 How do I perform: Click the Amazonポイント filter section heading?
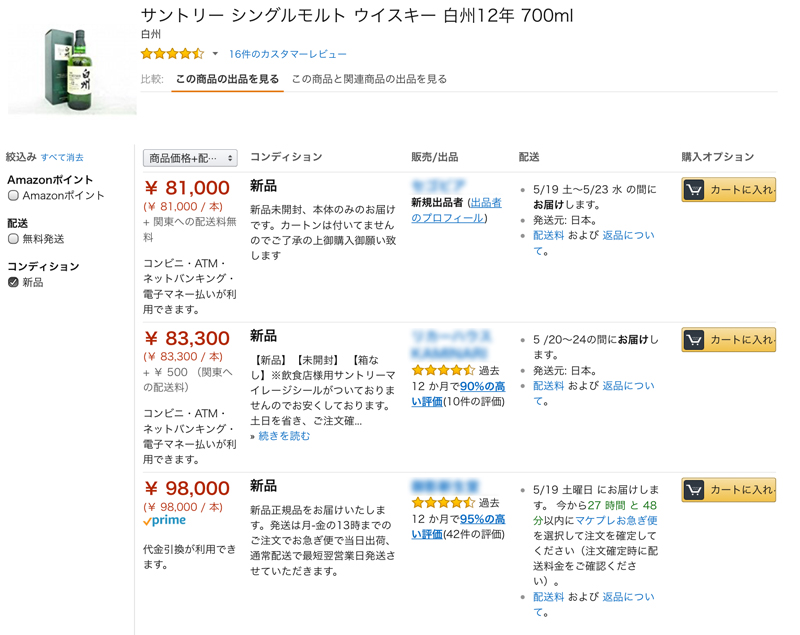coord(50,180)
